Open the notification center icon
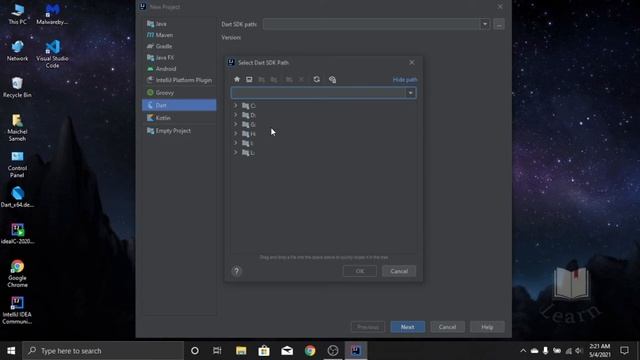640x360 pixels. point(624,351)
